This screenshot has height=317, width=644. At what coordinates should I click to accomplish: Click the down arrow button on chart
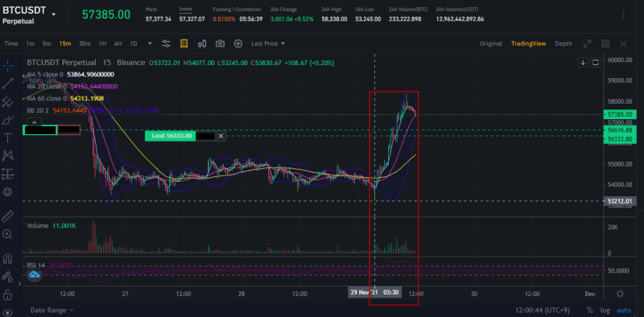583,63
